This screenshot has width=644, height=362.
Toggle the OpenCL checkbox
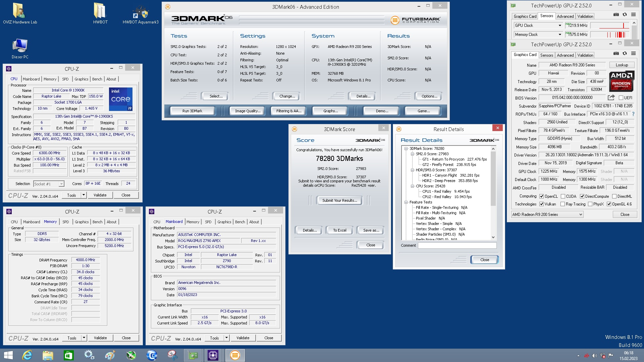pyautogui.click(x=541, y=196)
